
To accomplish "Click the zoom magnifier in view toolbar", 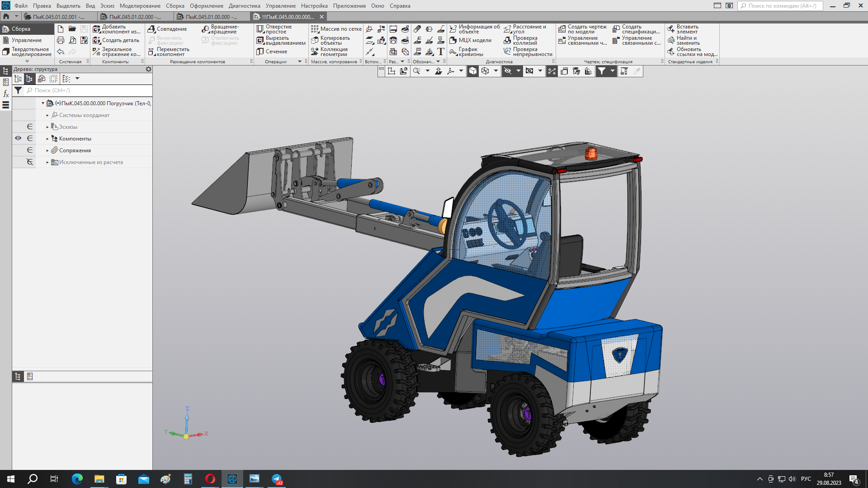I will pos(416,71).
